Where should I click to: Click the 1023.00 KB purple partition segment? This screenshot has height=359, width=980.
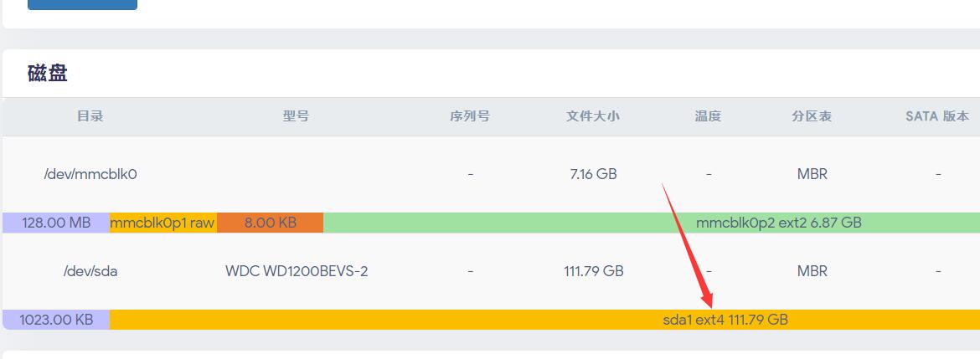point(56,320)
